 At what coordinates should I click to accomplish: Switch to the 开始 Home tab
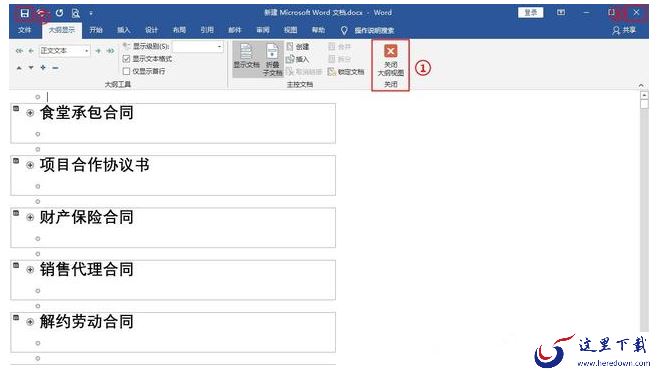96,30
